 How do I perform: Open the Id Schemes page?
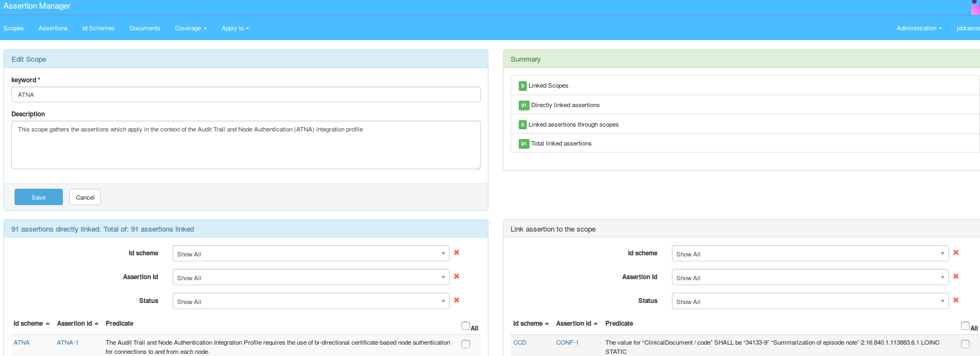pyautogui.click(x=98, y=28)
